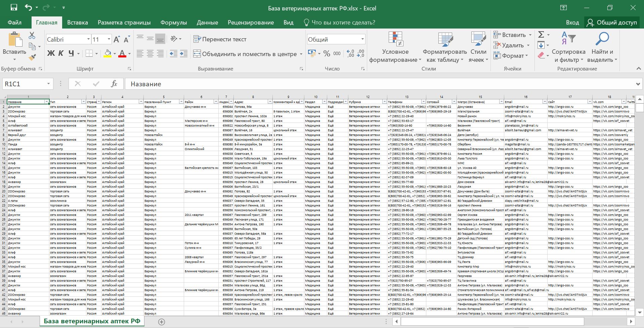
Task: Expand the Общий number format dropdown
Action: coord(362,40)
